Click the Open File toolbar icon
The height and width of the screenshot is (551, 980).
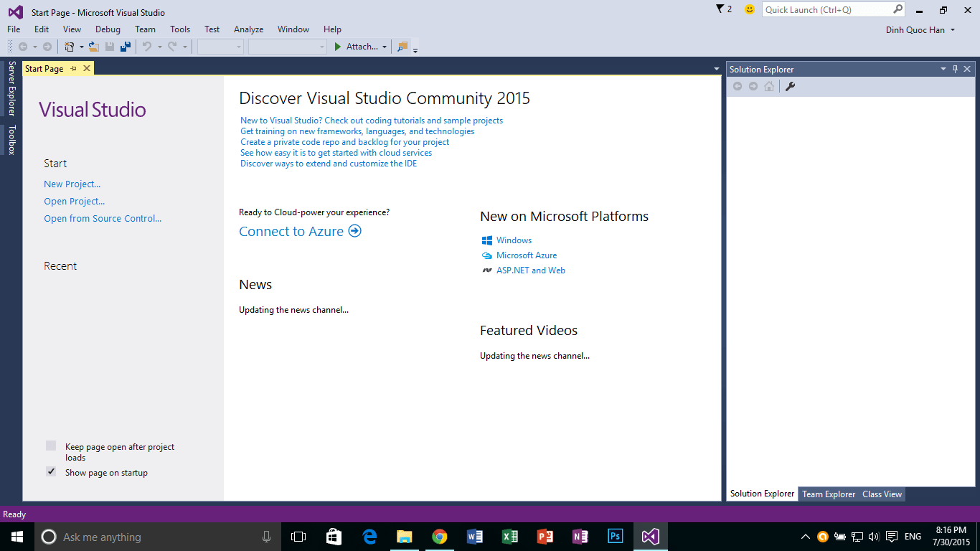(93, 47)
